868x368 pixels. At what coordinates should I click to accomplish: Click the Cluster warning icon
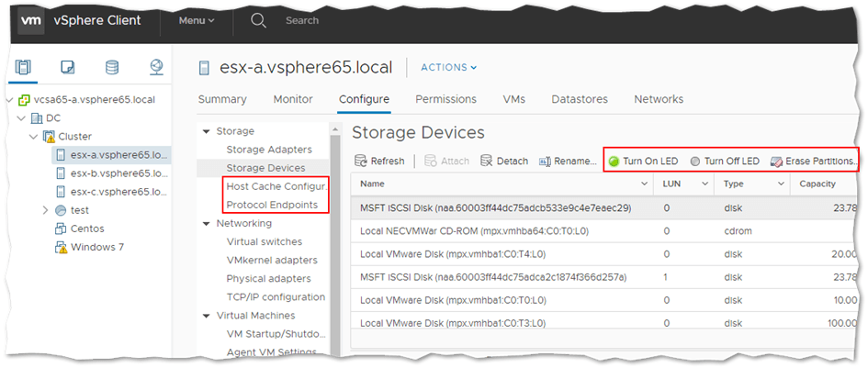[x=50, y=137]
